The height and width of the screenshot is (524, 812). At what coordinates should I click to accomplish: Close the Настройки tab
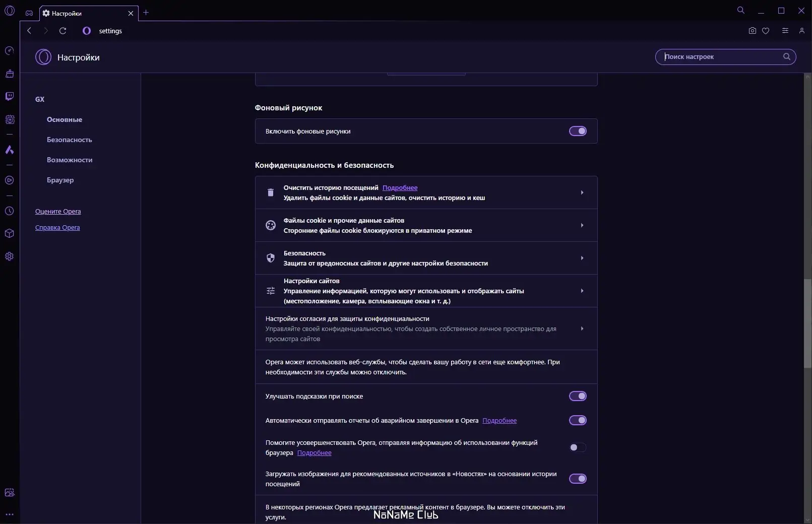[x=131, y=13]
